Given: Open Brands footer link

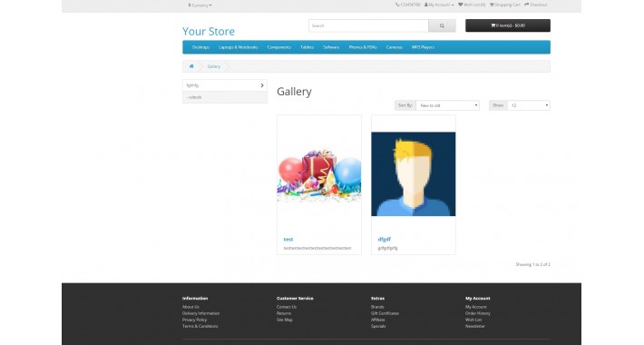Looking at the screenshot, I should pyautogui.click(x=377, y=307).
